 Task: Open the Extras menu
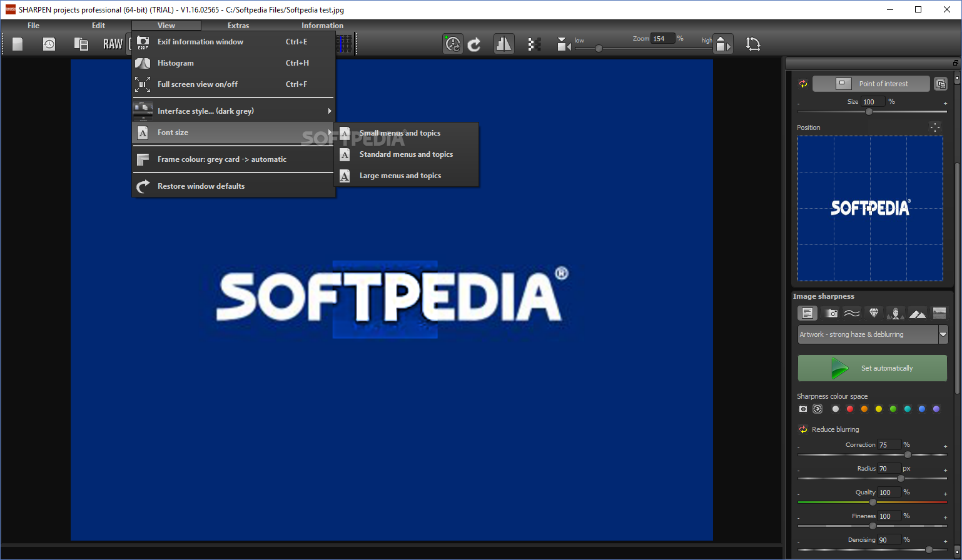click(x=238, y=26)
